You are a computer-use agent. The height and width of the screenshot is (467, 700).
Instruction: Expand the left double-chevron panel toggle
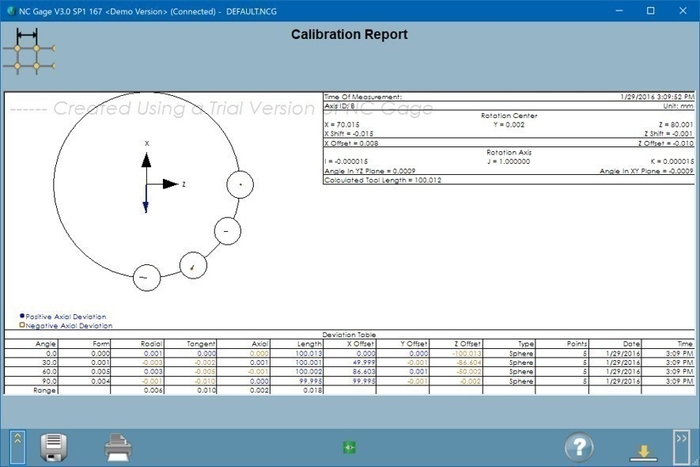tap(17, 445)
